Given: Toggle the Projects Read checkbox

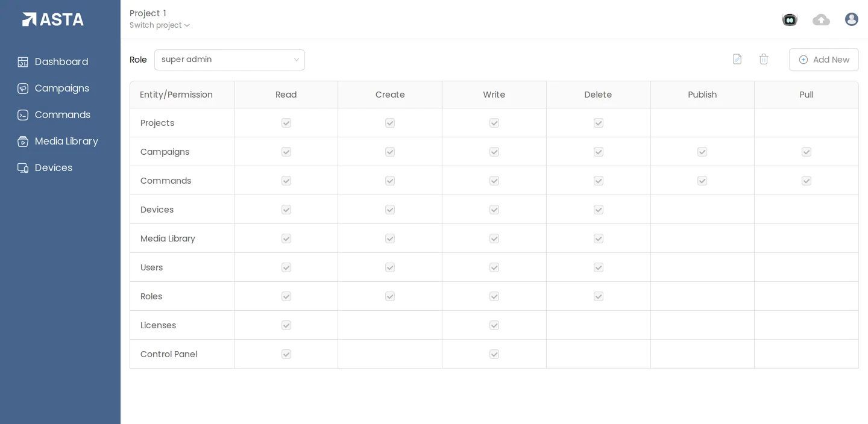Looking at the screenshot, I should 286,123.
